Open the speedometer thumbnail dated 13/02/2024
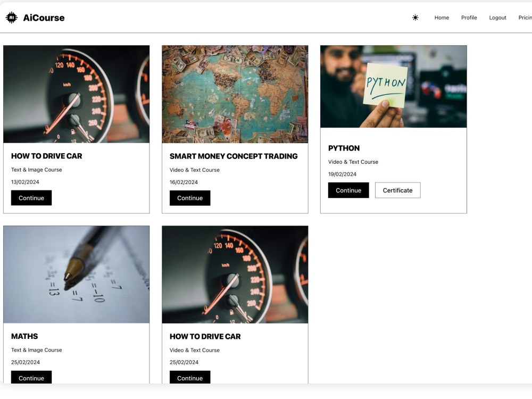The width and height of the screenshot is (532, 399). click(76, 94)
